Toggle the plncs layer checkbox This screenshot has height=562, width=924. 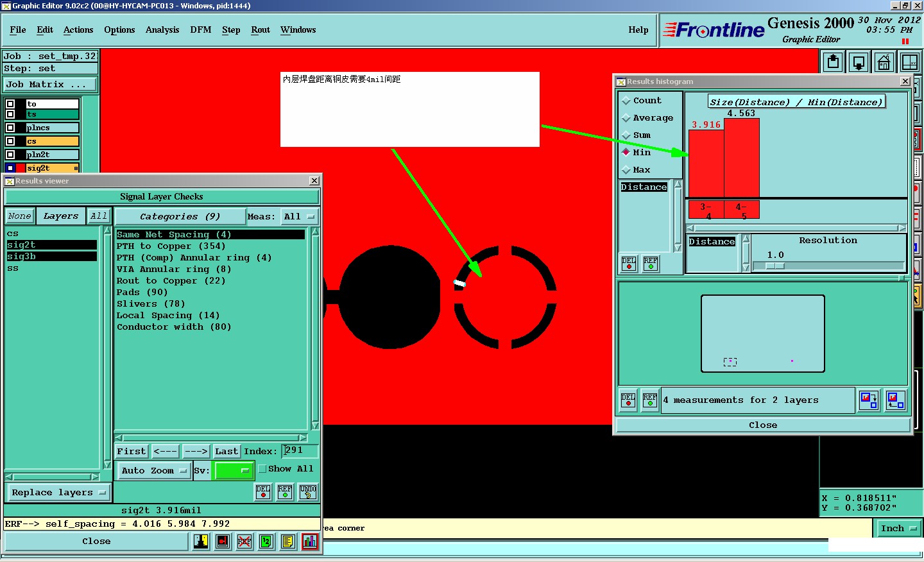10,128
